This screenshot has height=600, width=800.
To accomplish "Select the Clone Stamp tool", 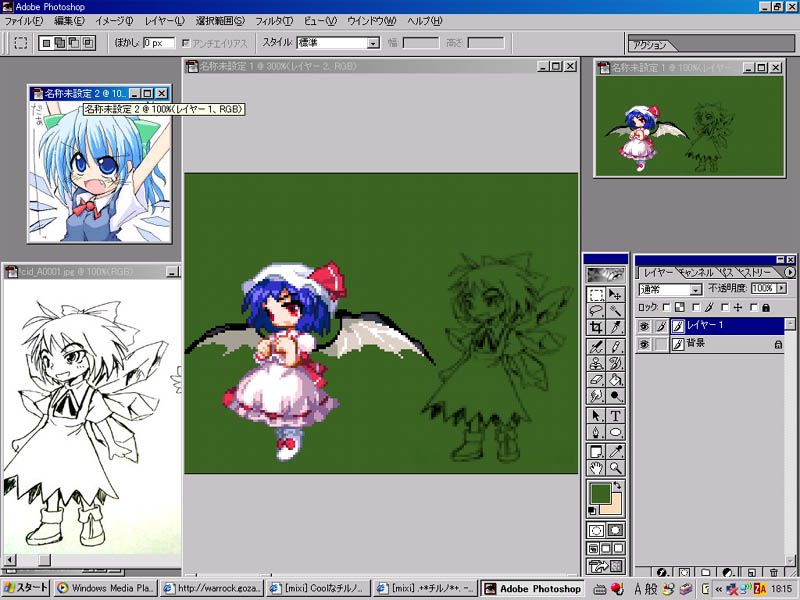I will [x=596, y=363].
